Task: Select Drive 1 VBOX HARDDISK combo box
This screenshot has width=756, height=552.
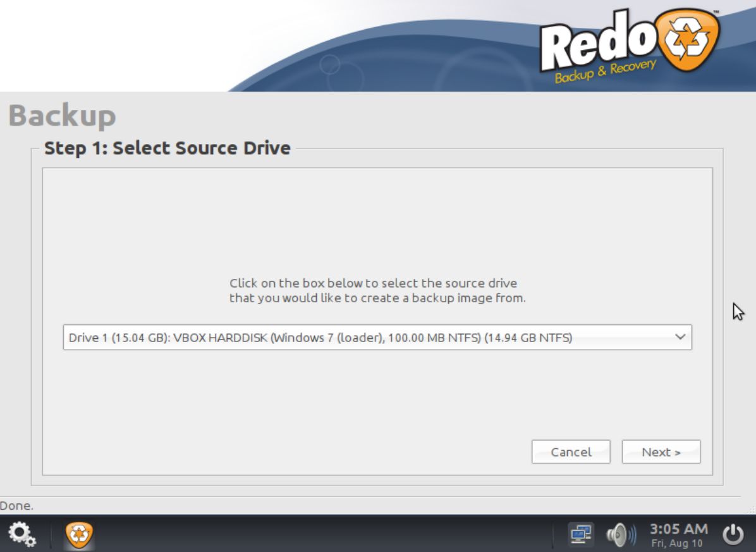Action: 377,337
